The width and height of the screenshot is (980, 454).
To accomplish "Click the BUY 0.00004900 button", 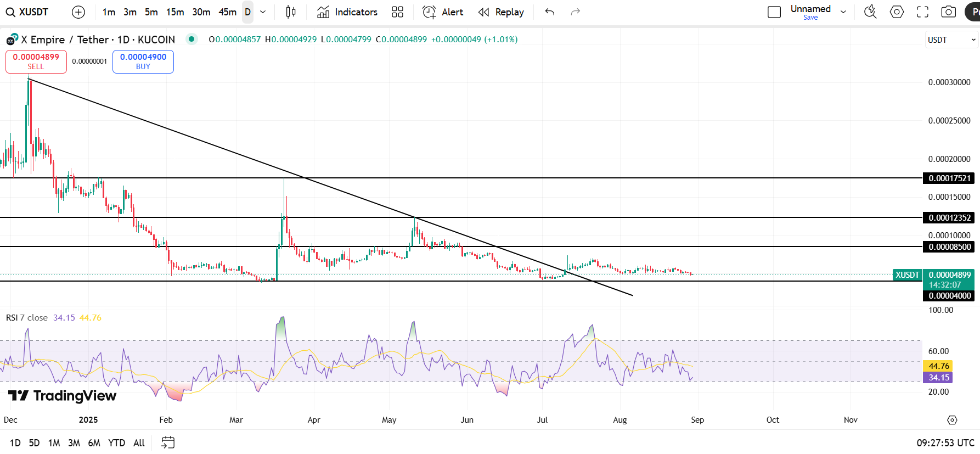I will pos(143,61).
